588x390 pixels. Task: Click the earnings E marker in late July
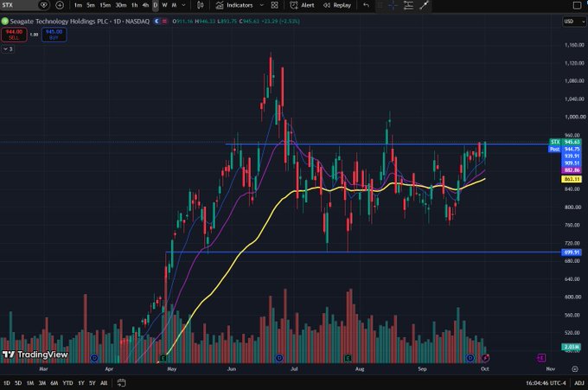tap(348, 358)
